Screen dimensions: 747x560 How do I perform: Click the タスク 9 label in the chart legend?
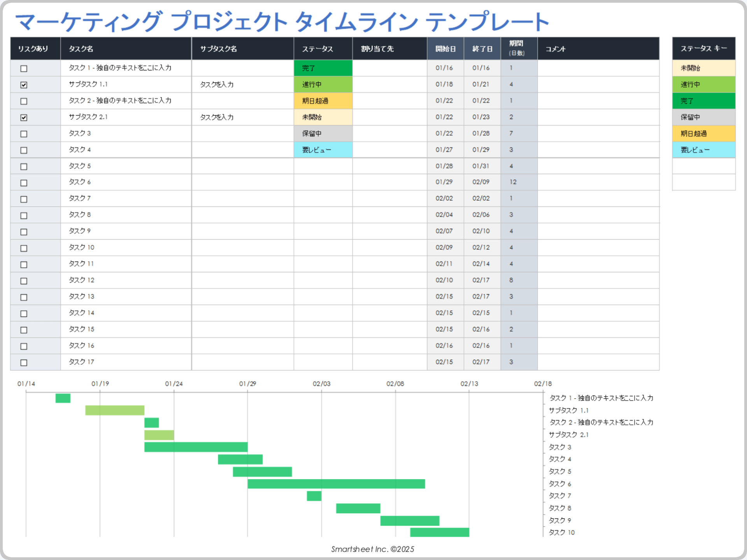(x=560, y=520)
